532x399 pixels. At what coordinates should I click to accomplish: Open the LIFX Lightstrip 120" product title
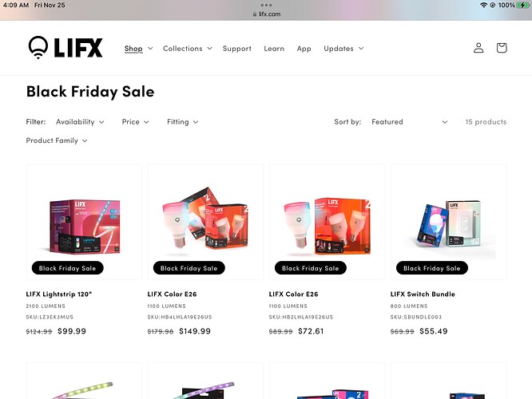(59, 294)
